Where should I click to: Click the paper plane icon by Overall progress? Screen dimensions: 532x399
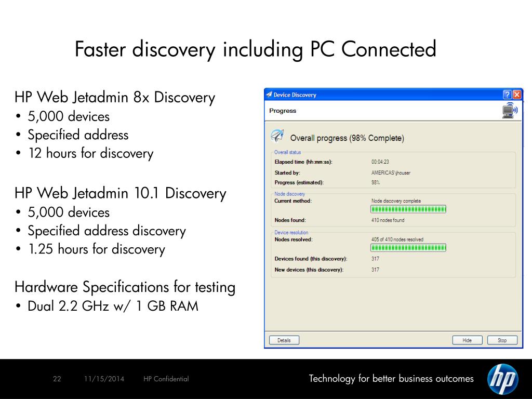pos(277,136)
